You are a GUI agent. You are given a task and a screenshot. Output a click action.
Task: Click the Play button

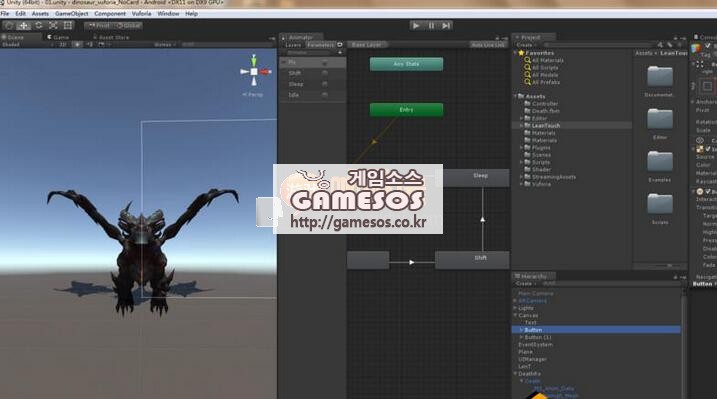pos(416,26)
